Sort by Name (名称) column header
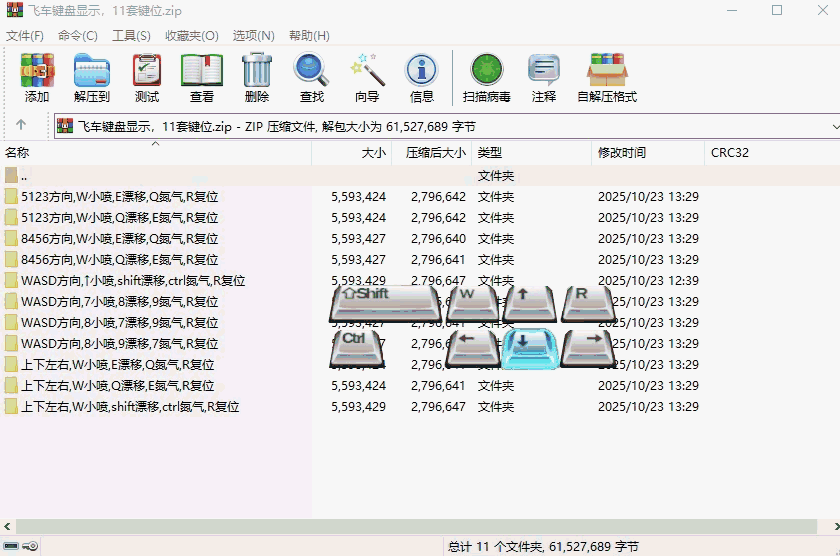The image size is (840, 556). 18,153
